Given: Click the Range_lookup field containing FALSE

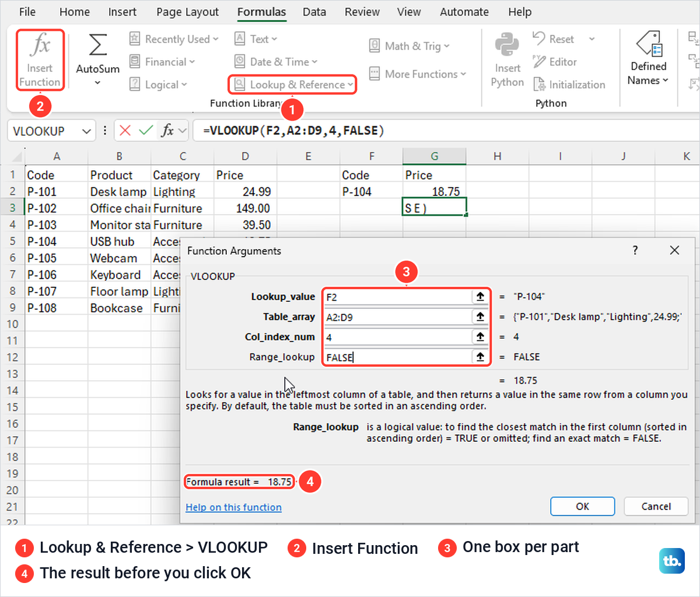Looking at the screenshot, I should 397,357.
